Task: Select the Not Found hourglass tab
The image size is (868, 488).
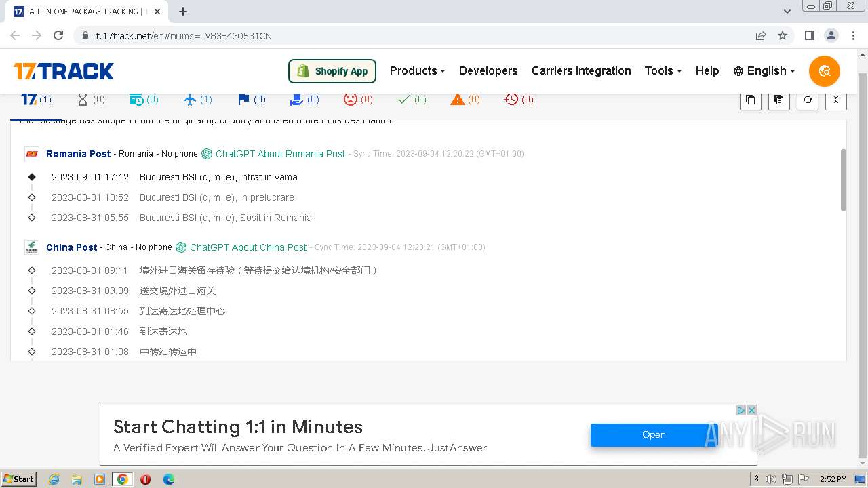Action: tap(91, 100)
